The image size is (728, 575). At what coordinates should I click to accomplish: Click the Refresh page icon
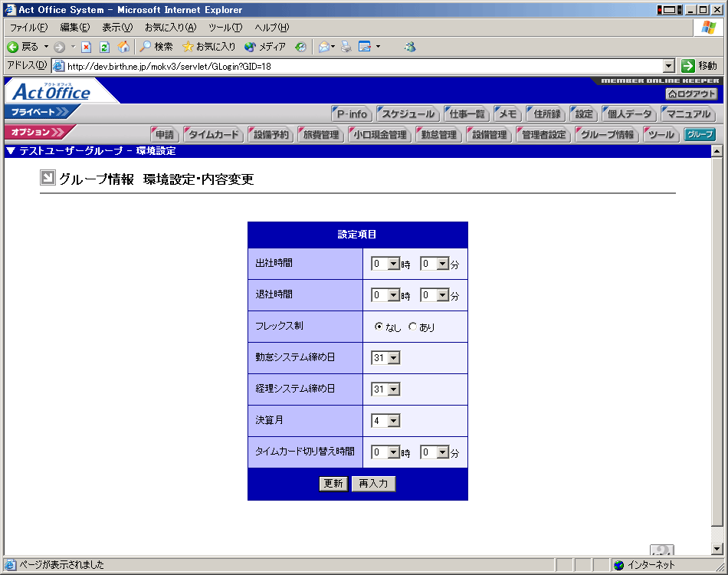tap(104, 47)
